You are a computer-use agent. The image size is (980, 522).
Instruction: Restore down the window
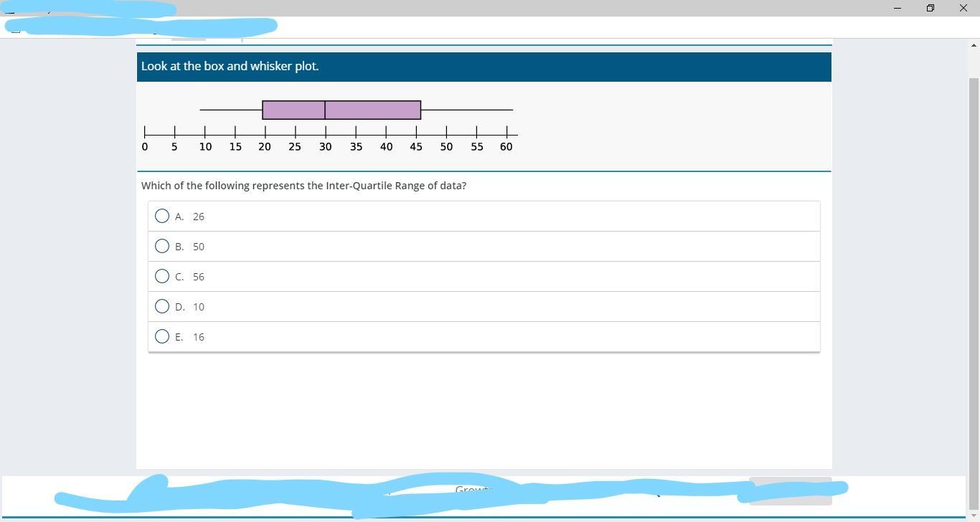point(930,8)
